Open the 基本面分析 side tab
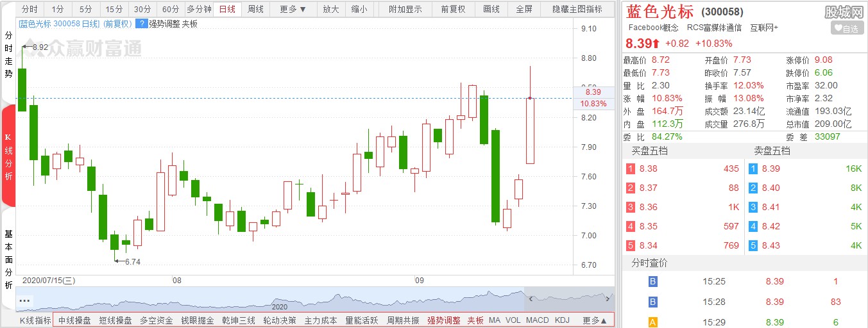This screenshot has width=868, height=328. [x=8, y=259]
